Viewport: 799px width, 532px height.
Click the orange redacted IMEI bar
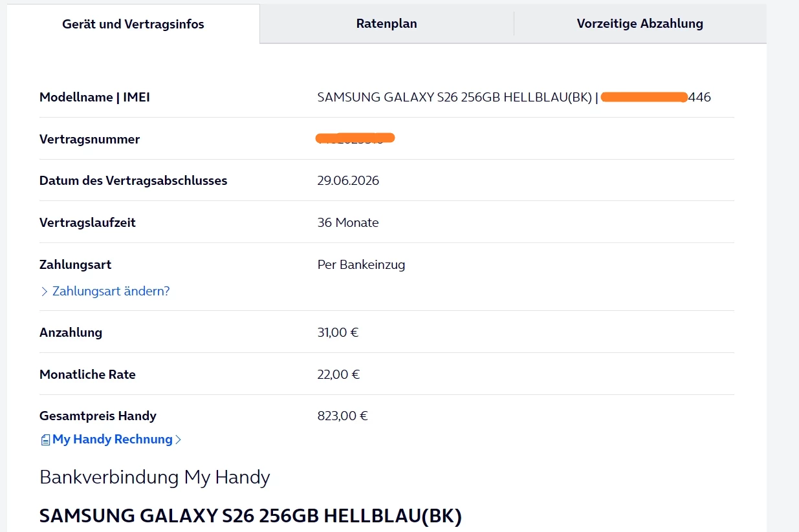[x=644, y=98]
